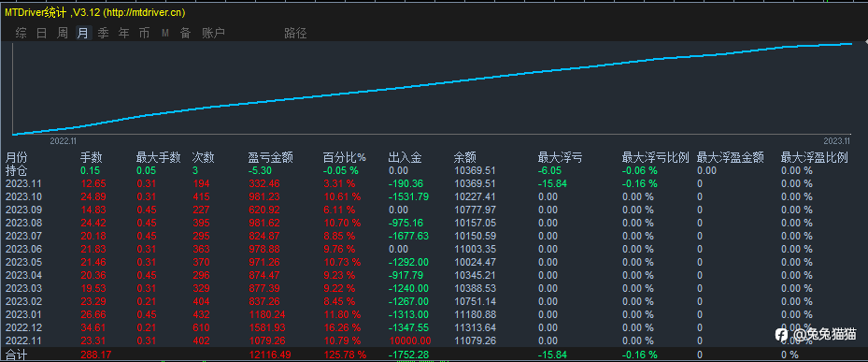The image size is (868, 362).
Task: Click the 332.46 profit value
Action: pyautogui.click(x=264, y=183)
